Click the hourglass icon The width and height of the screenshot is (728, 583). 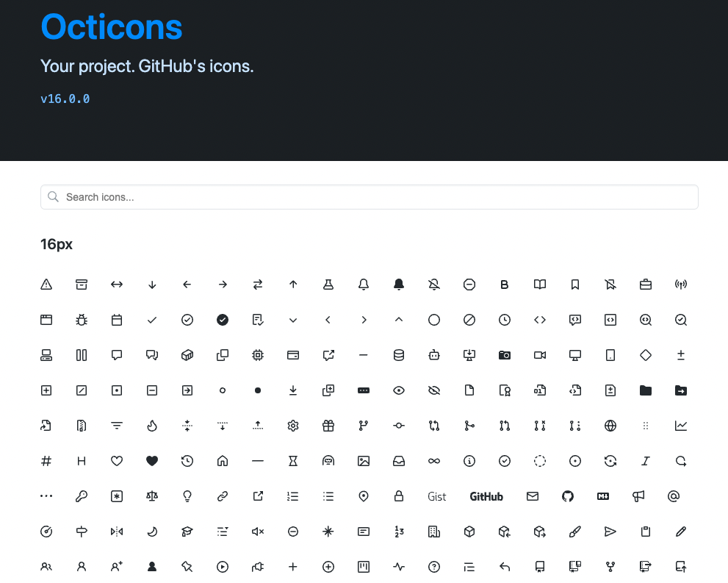click(x=293, y=461)
